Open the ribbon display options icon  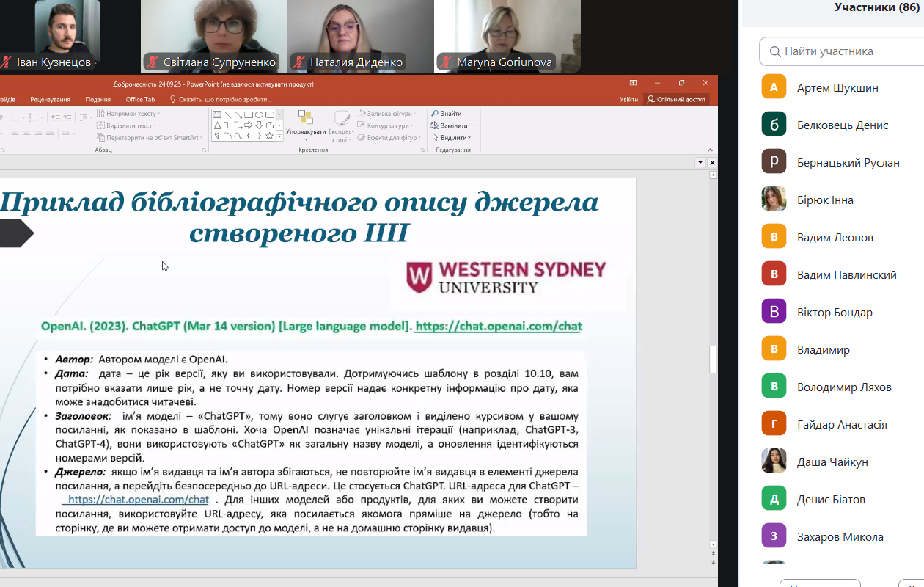pos(633,83)
